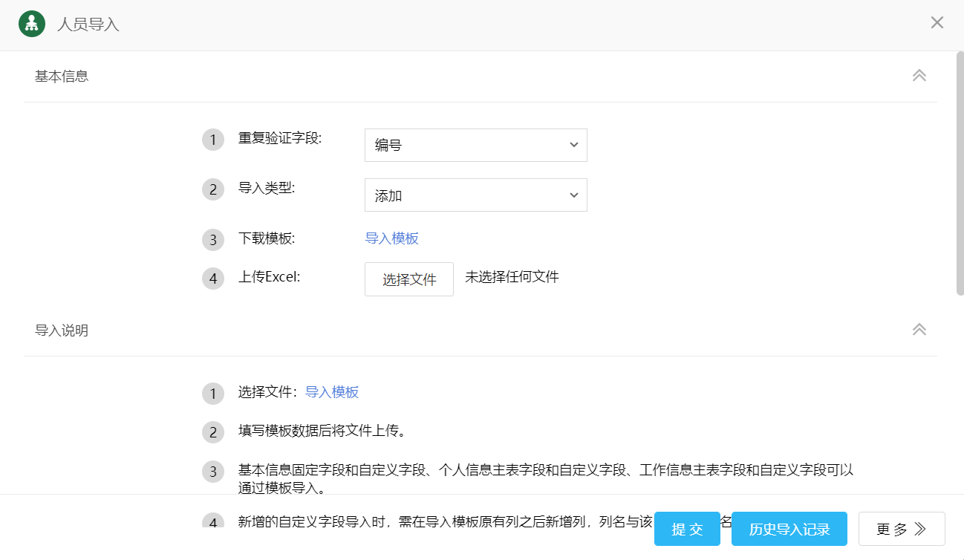Image resolution: width=964 pixels, height=560 pixels.
Task: Click step 3 badge beside 下载模板
Action: point(213,240)
